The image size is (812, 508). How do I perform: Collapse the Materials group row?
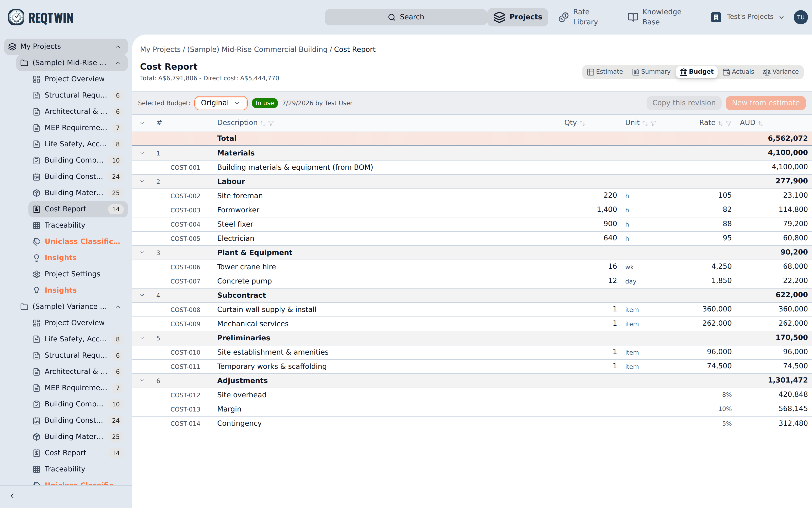142,153
